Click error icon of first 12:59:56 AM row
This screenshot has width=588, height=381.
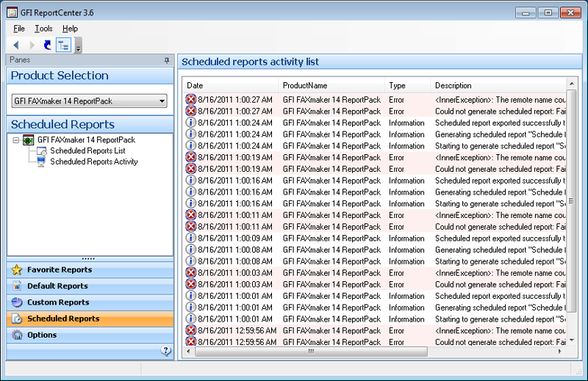point(191,330)
